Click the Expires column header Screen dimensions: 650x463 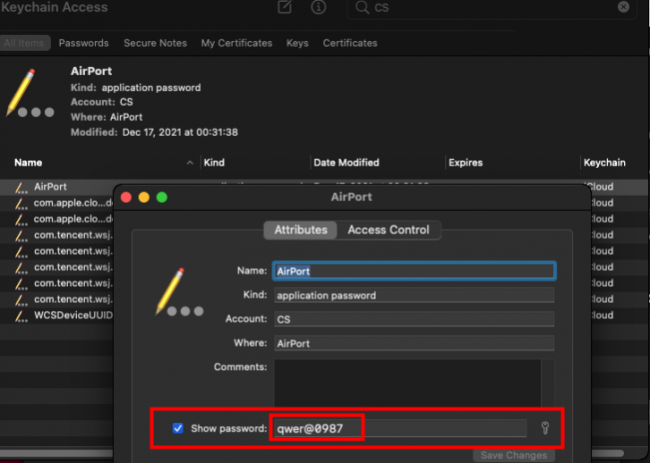(512, 163)
